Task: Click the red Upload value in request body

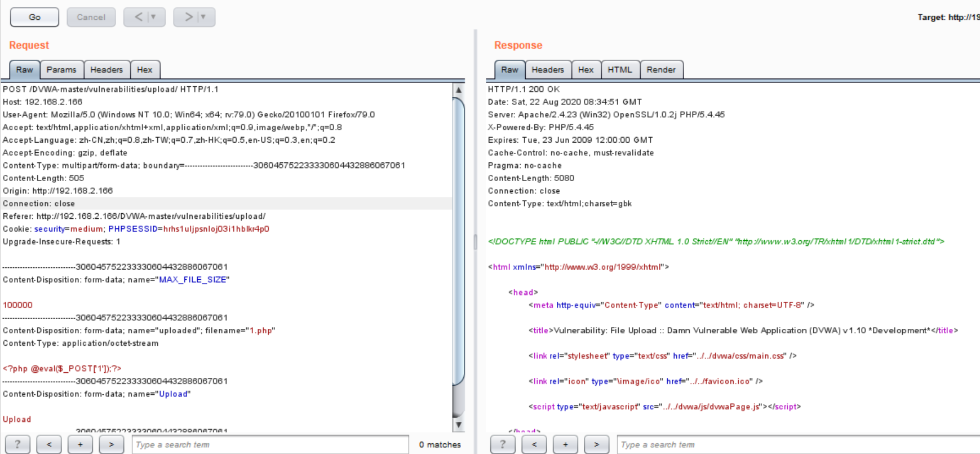Action: 17,420
